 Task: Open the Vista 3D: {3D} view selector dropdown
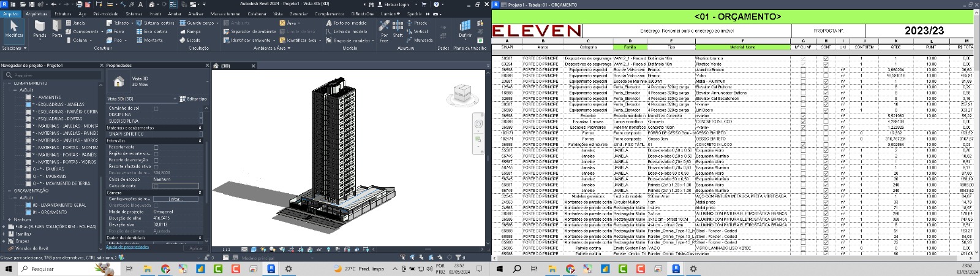click(x=142, y=99)
